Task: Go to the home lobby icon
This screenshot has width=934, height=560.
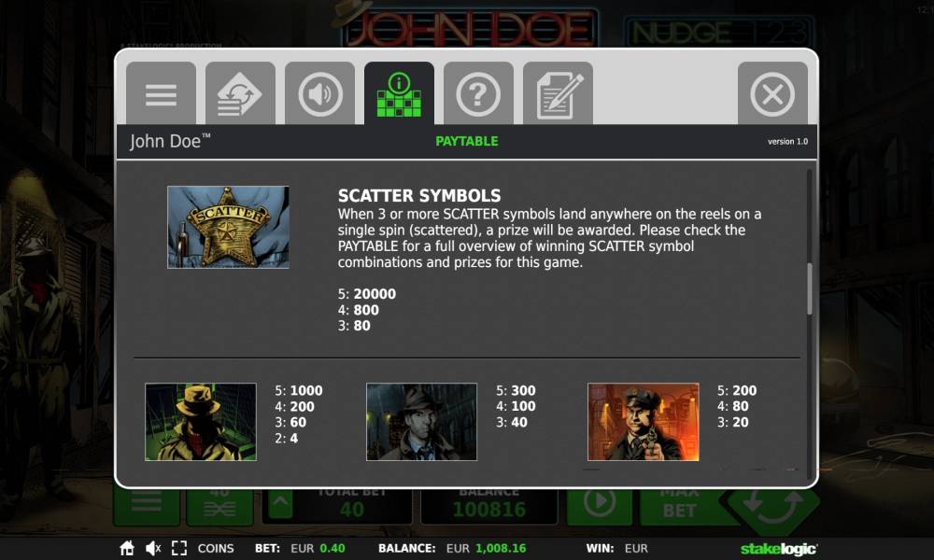Action: tap(127, 548)
